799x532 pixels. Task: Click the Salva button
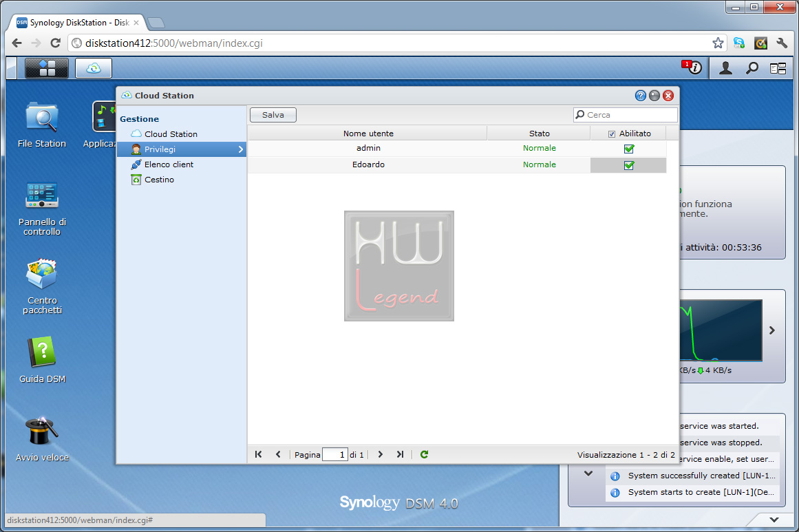click(273, 115)
